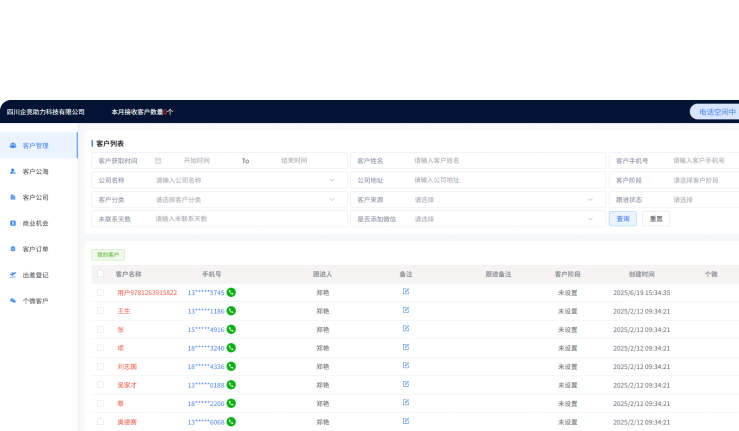The height and width of the screenshot is (431, 739).
Task: Expand the 是否添加微信 dropdown
Action: (590, 218)
